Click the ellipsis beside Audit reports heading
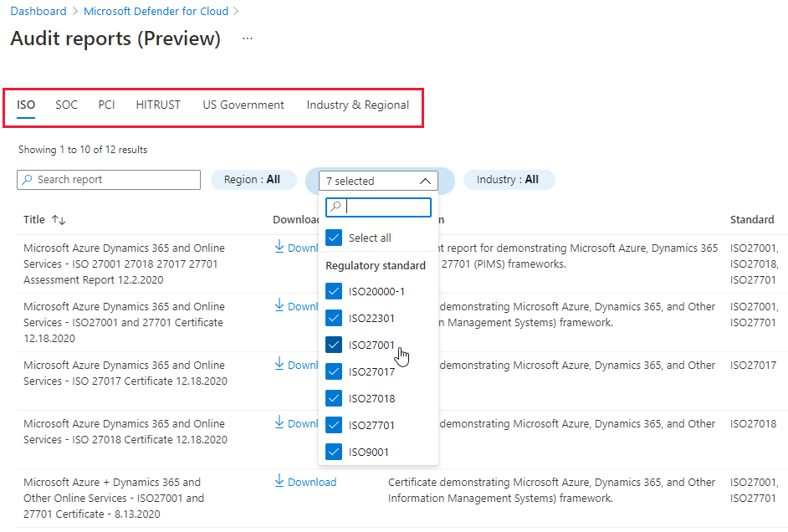The image size is (788, 532). 247,38
